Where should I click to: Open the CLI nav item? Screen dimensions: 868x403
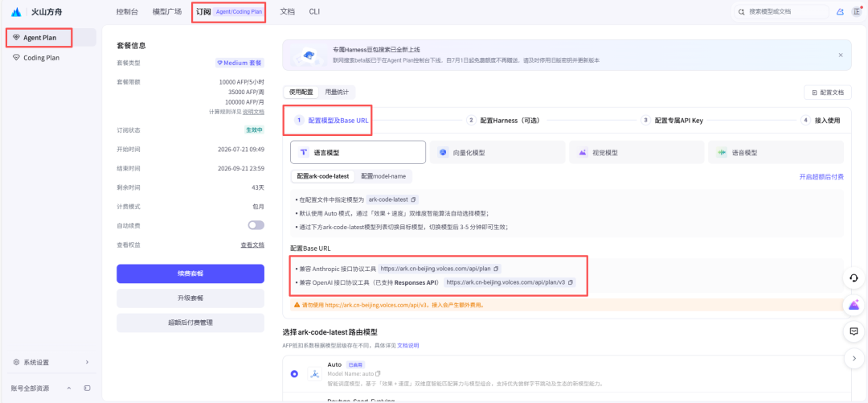(314, 11)
